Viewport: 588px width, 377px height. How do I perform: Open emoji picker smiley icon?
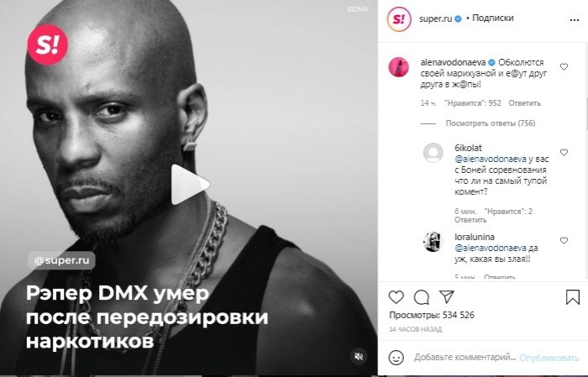click(x=396, y=358)
